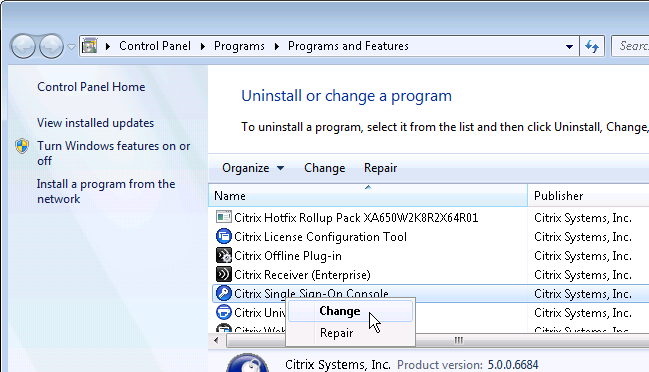Focus the Search box

[630, 46]
